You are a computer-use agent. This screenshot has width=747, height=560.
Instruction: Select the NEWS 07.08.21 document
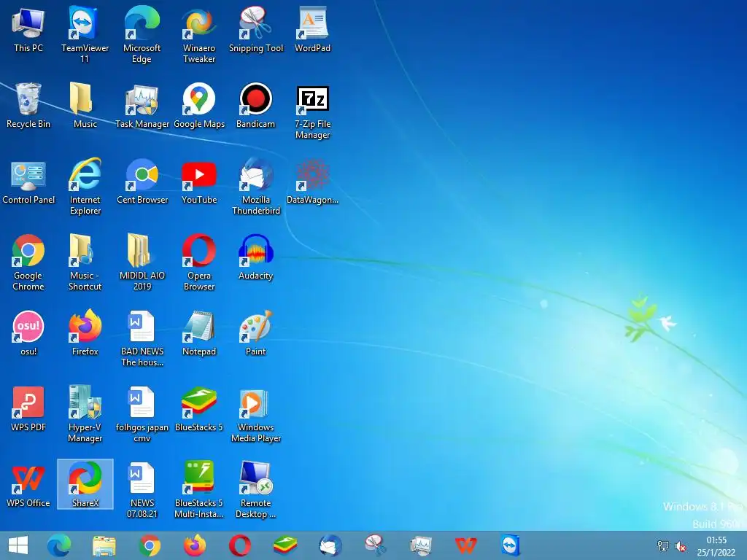click(142, 489)
